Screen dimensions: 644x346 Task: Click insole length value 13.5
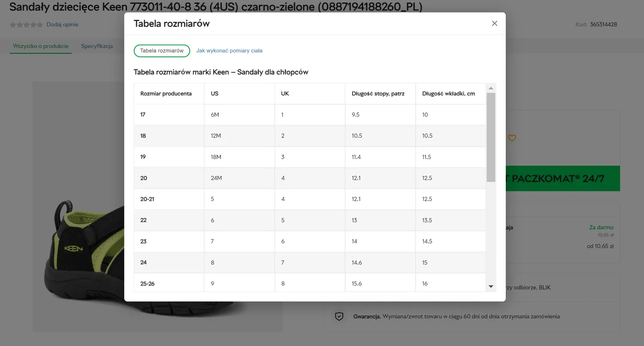coord(427,220)
